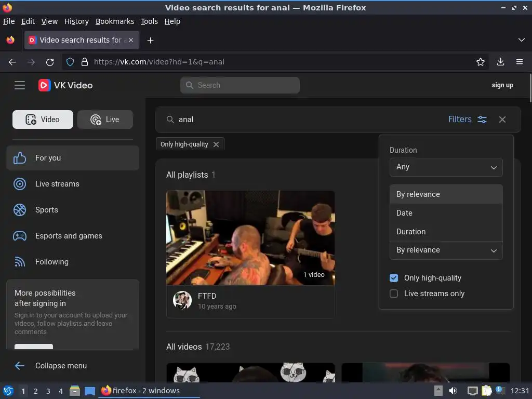Click the taskbar clock 12:31
Screen dimensions: 532x399
[520, 391]
